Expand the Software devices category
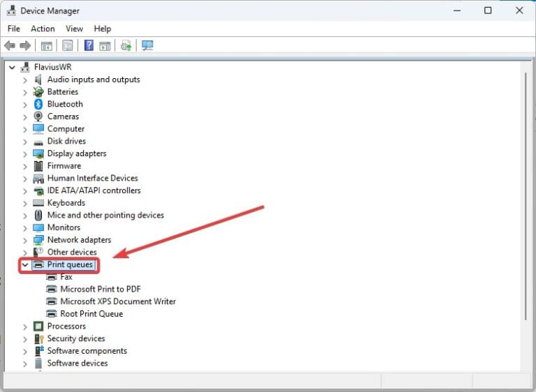The height and width of the screenshot is (392, 536). click(x=25, y=363)
